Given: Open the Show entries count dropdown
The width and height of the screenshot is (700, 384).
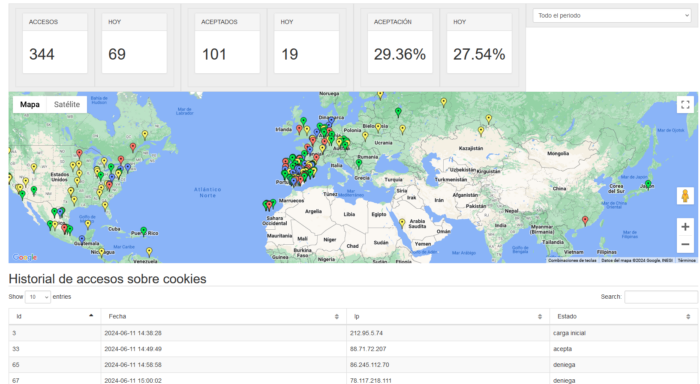Looking at the screenshot, I should coord(38,297).
